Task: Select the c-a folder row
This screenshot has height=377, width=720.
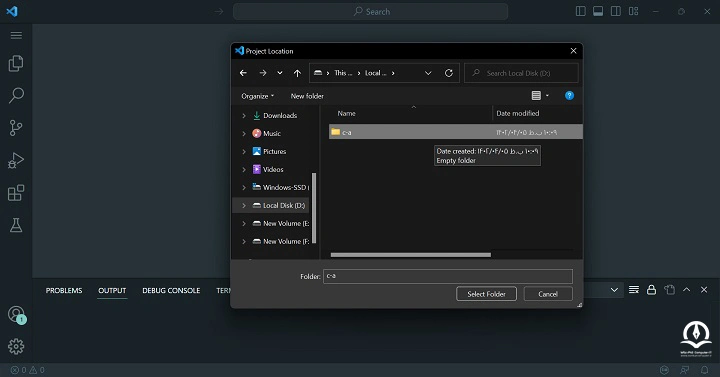Action: coord(456,132)
